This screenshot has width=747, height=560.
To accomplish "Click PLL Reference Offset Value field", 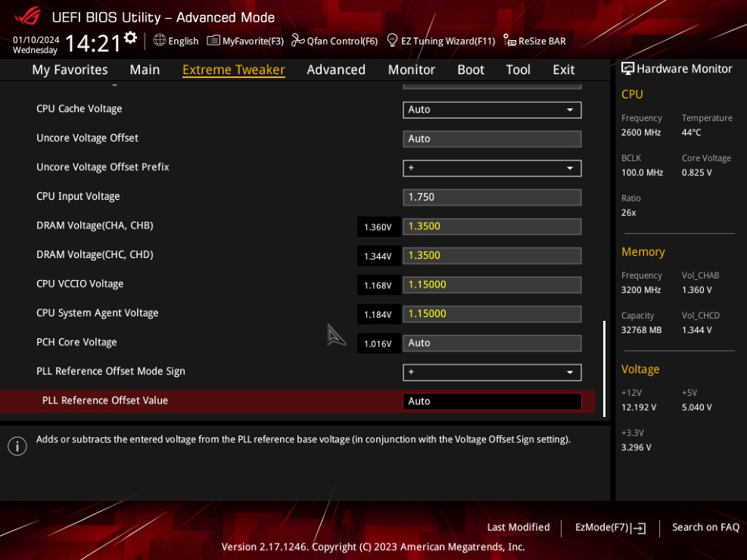I will [492, 401].
